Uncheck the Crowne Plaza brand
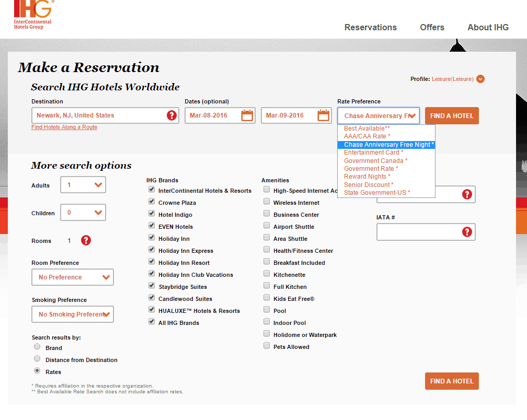This screenshot has height=420, width=527. point(152,202)
